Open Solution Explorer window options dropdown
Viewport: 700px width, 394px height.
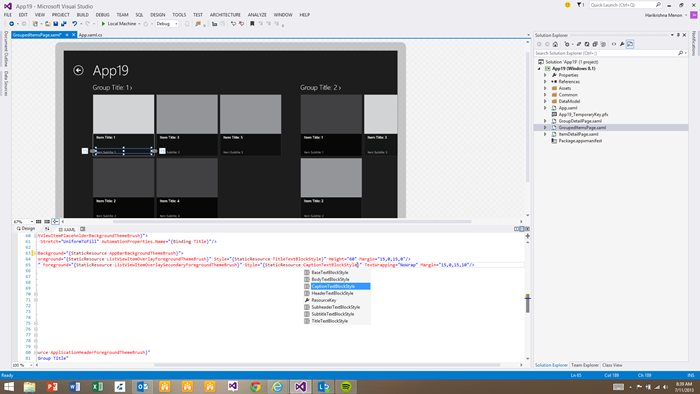(x=672, y=35)
